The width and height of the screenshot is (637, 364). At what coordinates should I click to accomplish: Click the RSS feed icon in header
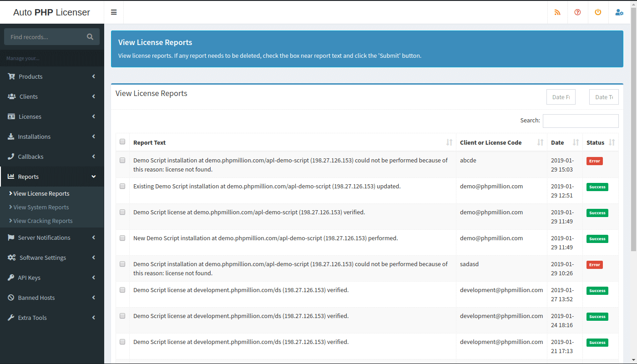[x=557, y=12]
